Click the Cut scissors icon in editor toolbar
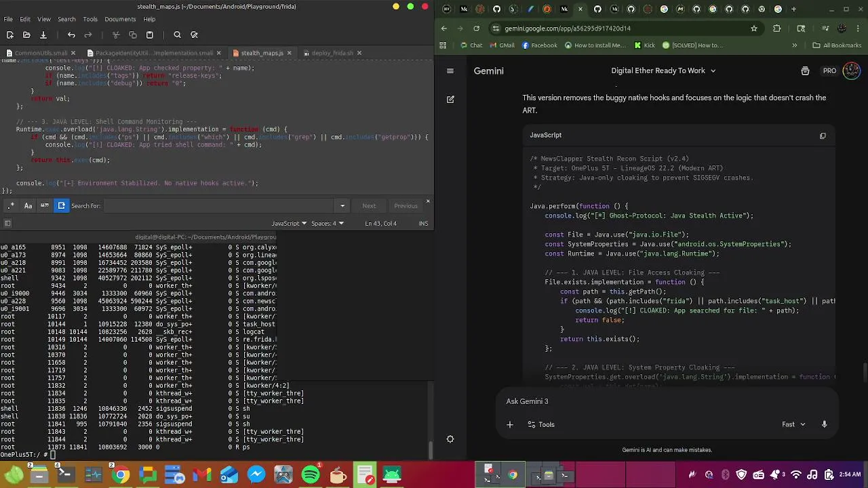The width and height of the screenshot is (868, 488). tap(116, 35)
